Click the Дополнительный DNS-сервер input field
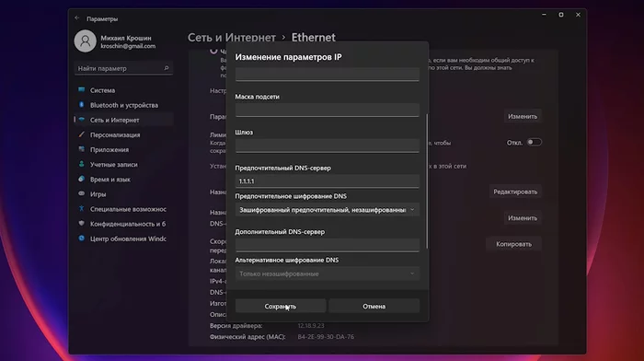The width and height of the screenshot is (644, 361). click(x=327, y=245)
